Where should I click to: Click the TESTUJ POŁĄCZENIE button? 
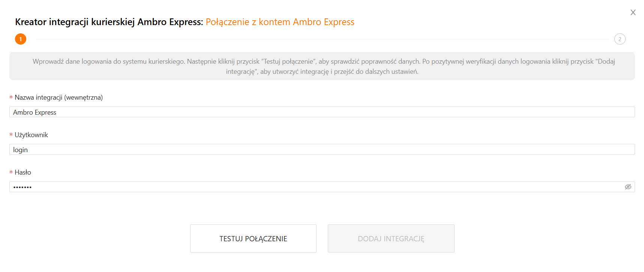[x=253, y=239]
